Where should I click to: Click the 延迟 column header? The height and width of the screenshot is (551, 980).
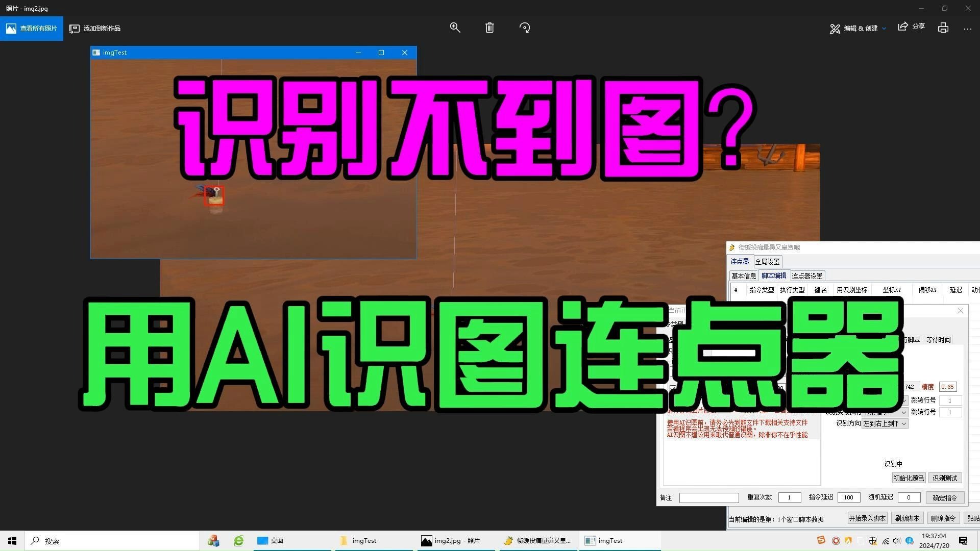pos(955,290)
